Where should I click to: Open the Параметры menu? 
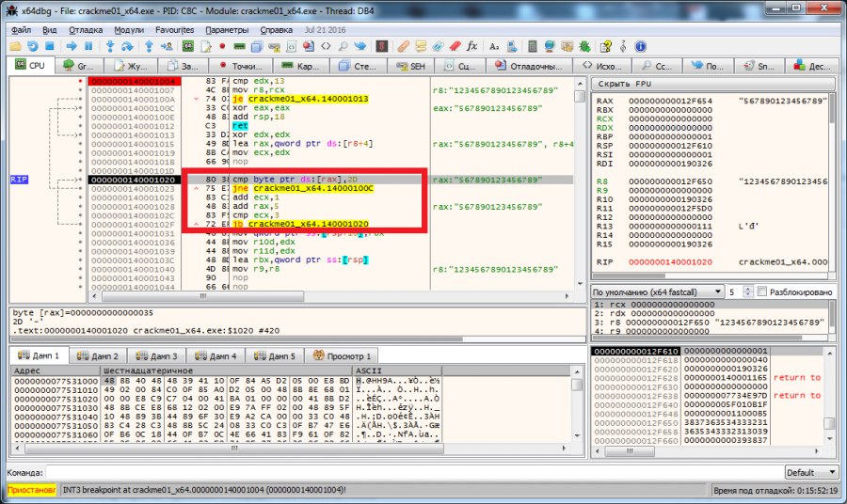point(227,30)
